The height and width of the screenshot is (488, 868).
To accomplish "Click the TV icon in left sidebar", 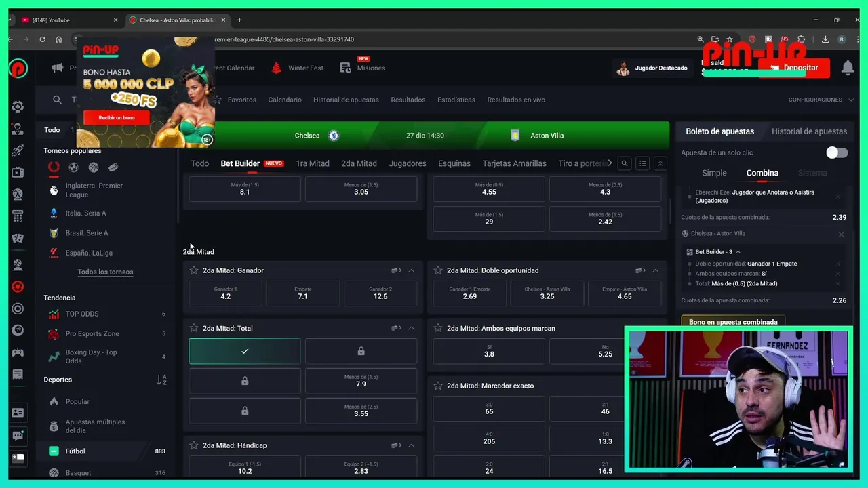I will click(x=18, y=173).
